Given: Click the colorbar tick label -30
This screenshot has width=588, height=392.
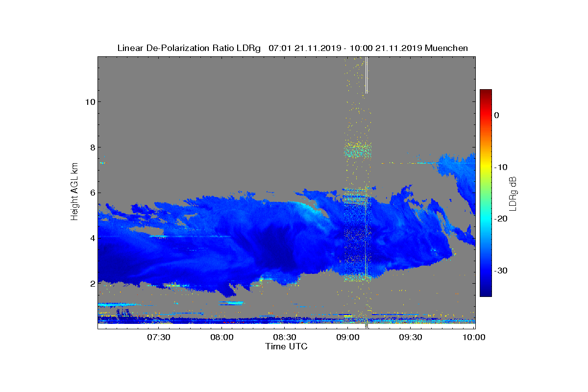Looking at the screenshot, I should pyautogui.click(x=501, y=270).
